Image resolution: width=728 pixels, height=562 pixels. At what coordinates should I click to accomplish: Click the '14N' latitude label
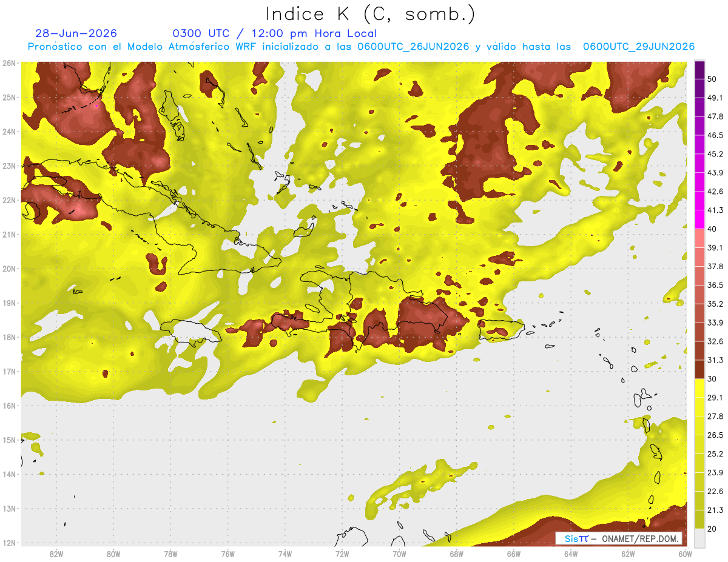point(8,474)
